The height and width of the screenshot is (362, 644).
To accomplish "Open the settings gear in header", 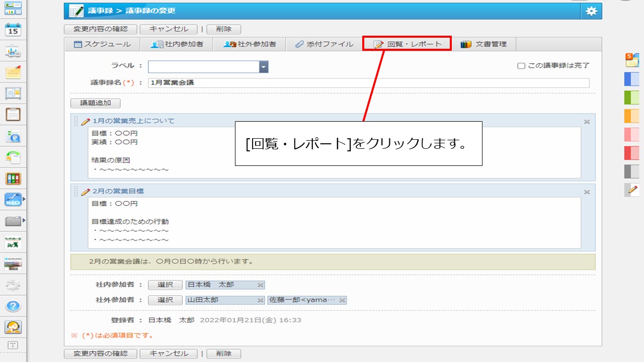I will tap(591, 11).
